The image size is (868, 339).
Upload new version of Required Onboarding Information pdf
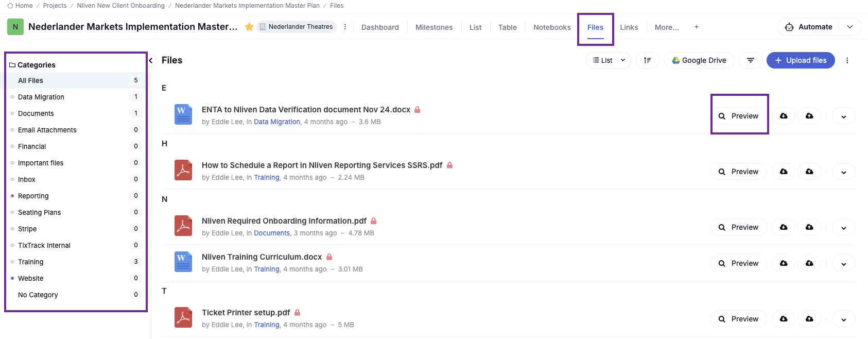point(809,227)
